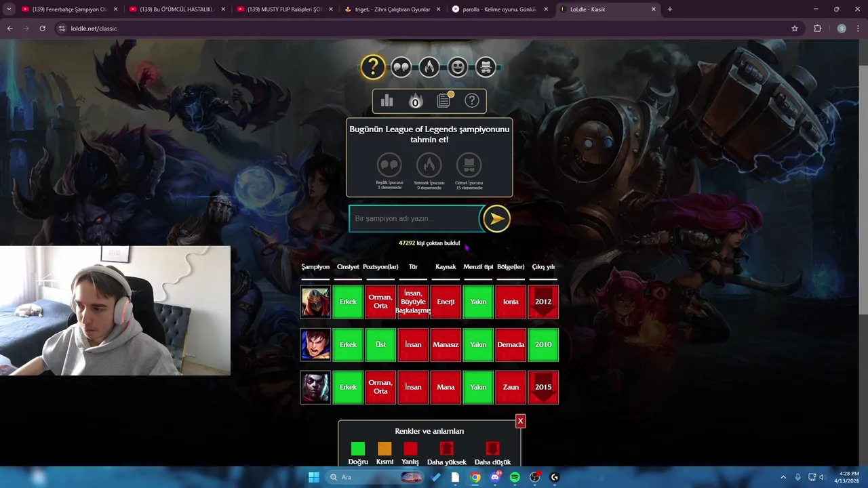
Task: Switch to the Ability mode flame icon
Action: (x=429, y=67)
